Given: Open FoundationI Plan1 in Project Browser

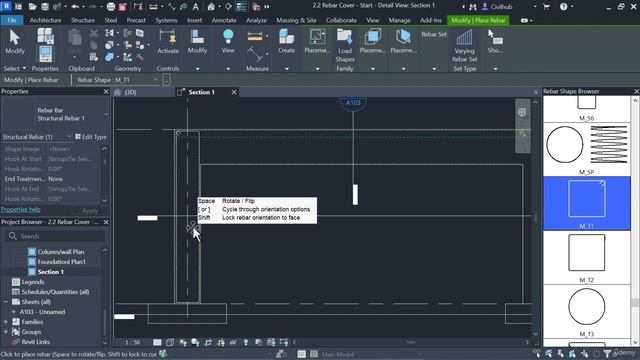Looking at the screenshot, I should coord(62,262).
